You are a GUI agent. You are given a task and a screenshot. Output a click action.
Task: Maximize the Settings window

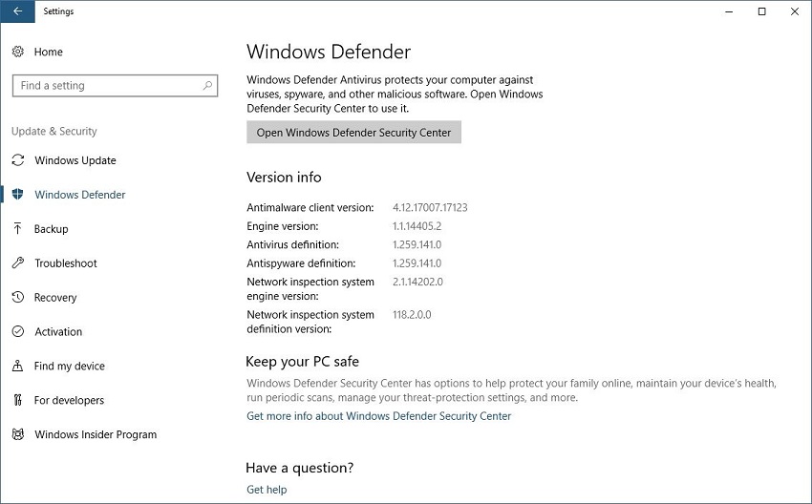[761, 11]
